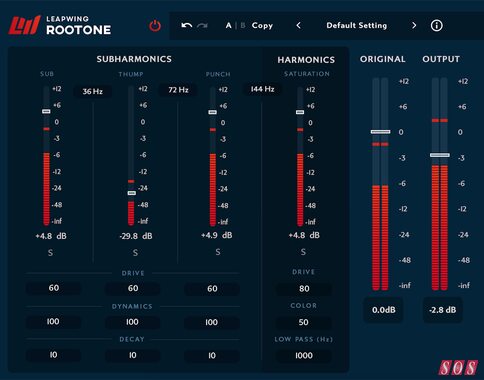Toggle the red power bypass button

[155, 26]
